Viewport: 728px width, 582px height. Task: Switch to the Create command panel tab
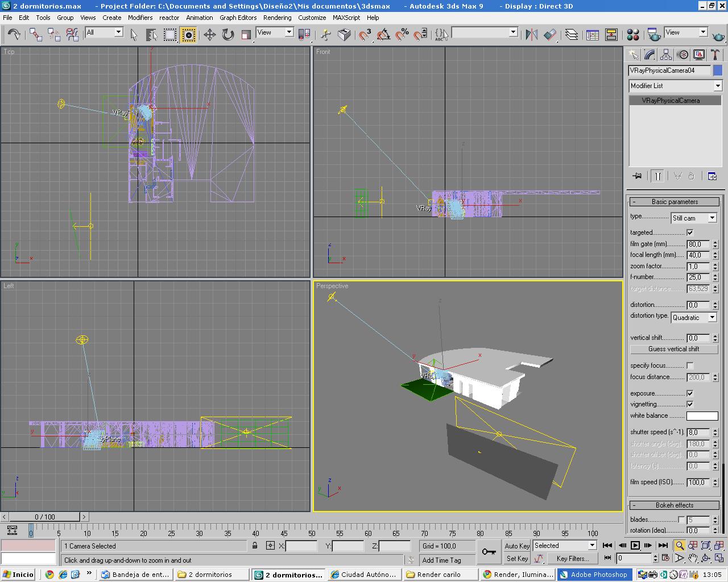pos(633,55)
